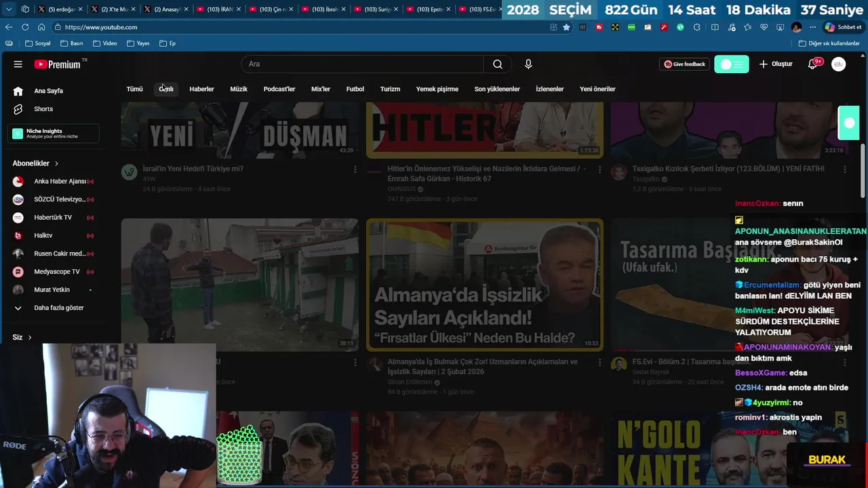The image size is (868, 488).
Task: Open the Yayın bookmarks folder
Action: 138,43
